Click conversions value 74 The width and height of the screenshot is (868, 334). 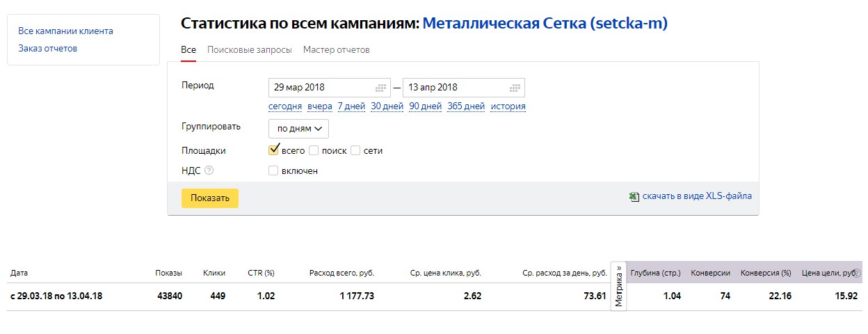(725, 296)
